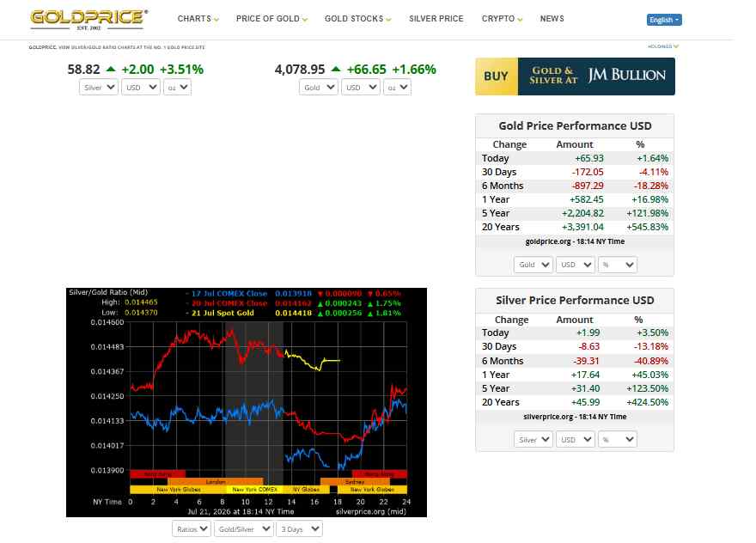Open the English language selector
This screenshot has width=756, height=543.
tap(664, 20)
